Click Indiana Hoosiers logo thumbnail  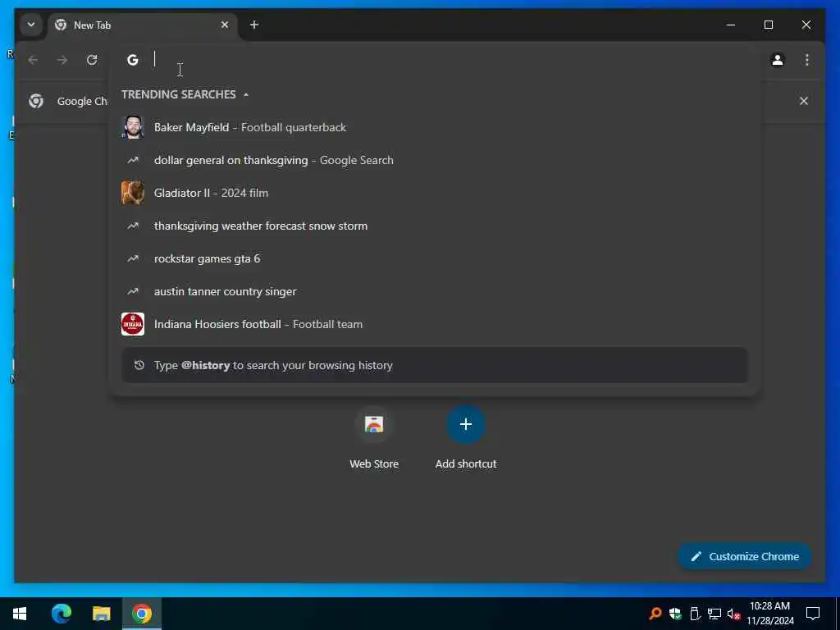pos(132,324)
